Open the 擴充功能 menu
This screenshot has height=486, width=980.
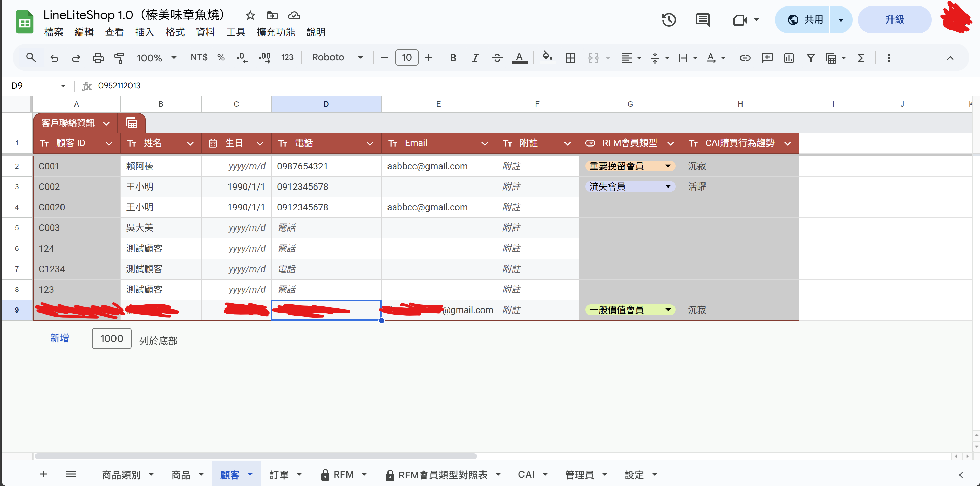point(275,32)
